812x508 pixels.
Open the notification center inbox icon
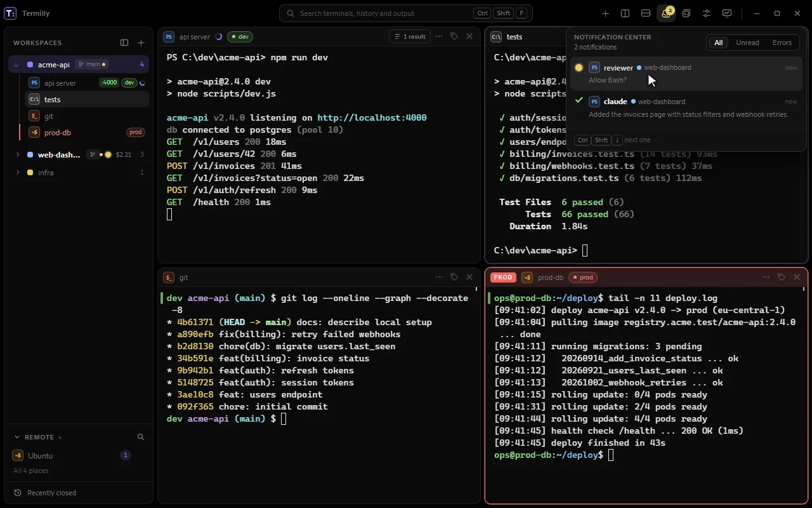(666, 13)
